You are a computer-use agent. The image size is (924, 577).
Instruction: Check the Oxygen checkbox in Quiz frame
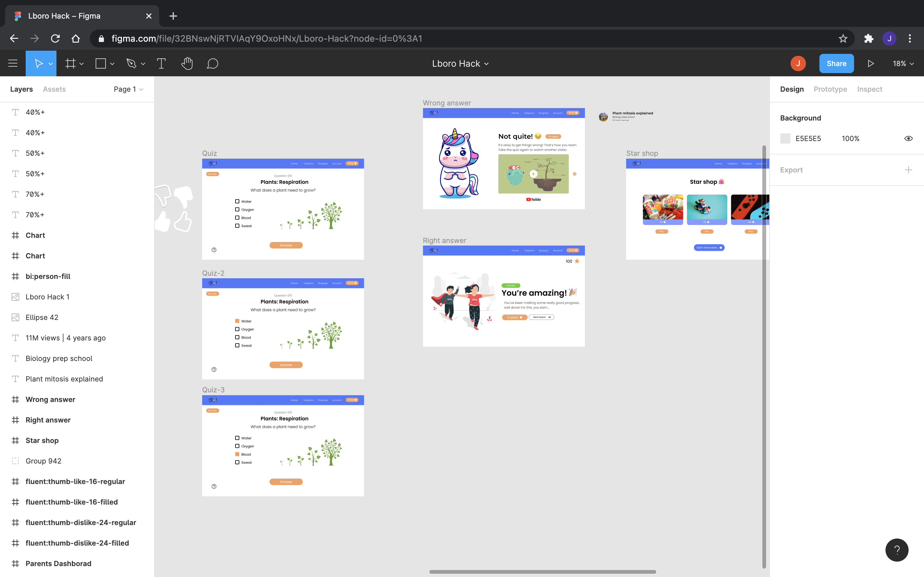237,210
